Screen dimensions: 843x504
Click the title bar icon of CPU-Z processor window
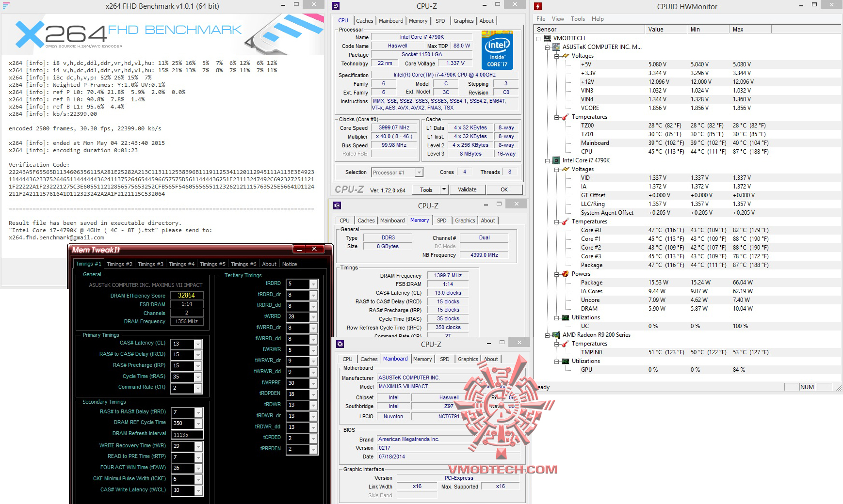(x=336, y=6)
